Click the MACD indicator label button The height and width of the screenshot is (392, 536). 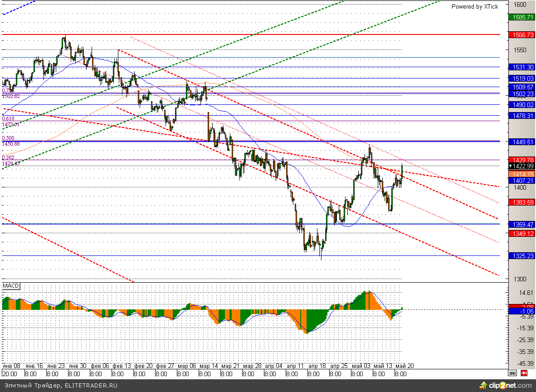pyautogui.click(x=11, y=286)
